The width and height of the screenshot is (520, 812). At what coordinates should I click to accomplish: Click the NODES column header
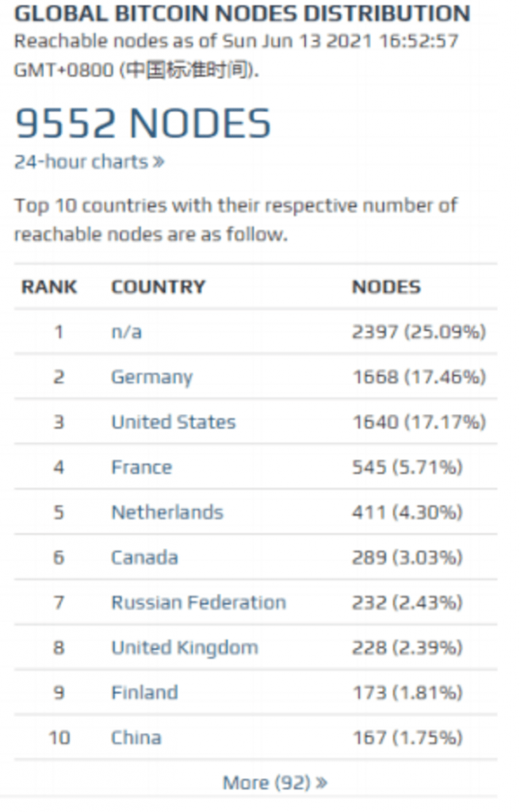(386, 287)
